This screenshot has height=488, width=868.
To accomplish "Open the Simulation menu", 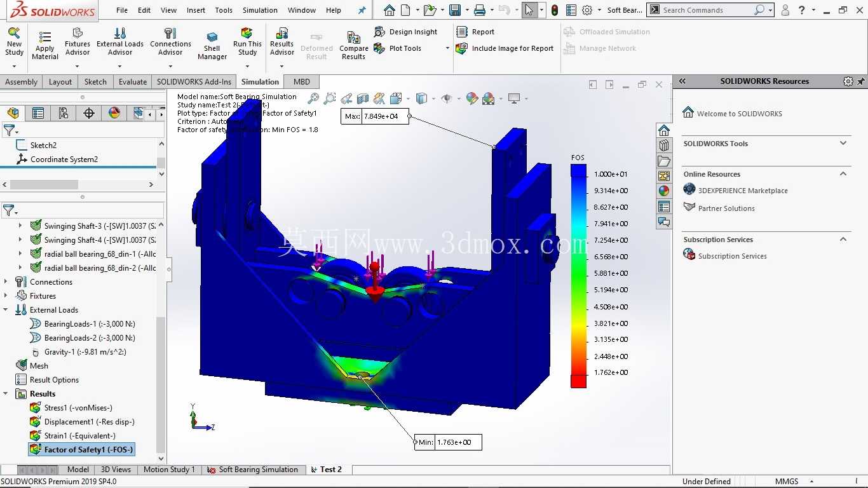I will pos(260,10).
